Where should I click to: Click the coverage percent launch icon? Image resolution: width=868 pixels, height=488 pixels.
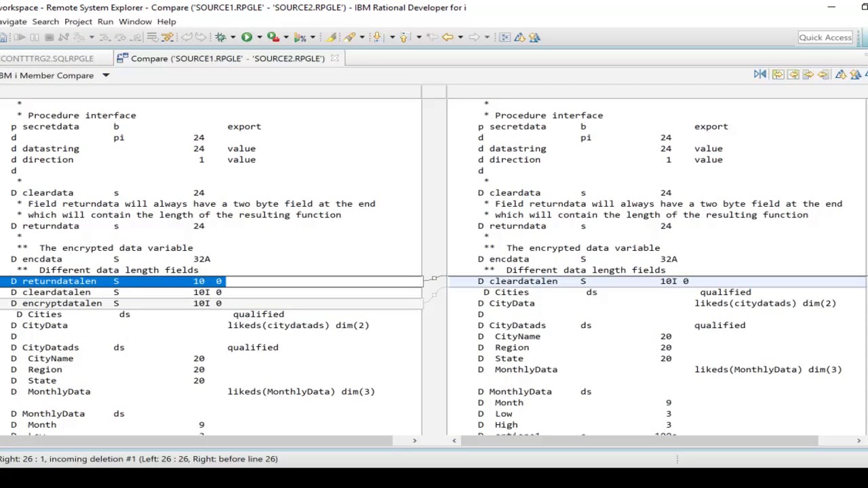300,37
